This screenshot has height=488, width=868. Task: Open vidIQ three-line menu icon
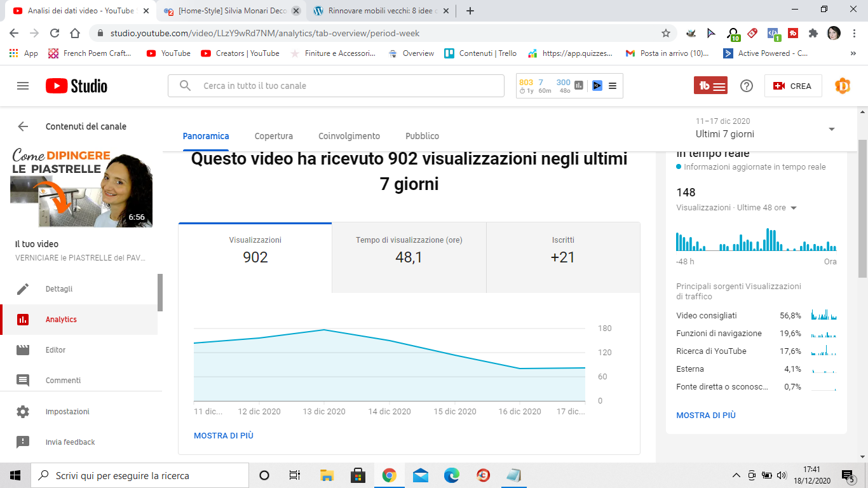pyautogui.click(x=613, y=86)
